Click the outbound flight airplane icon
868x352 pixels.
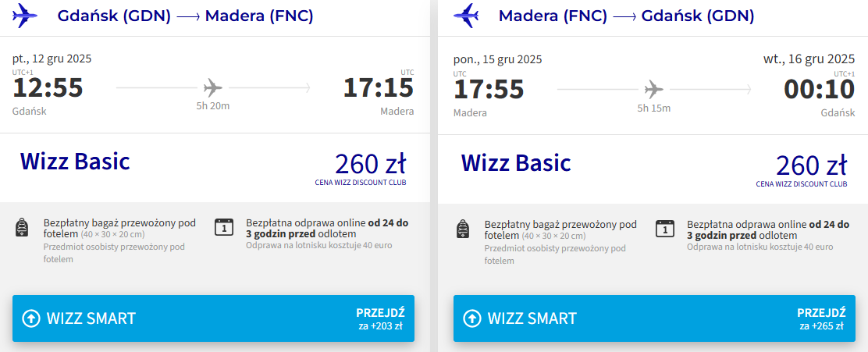pos(213,87)
